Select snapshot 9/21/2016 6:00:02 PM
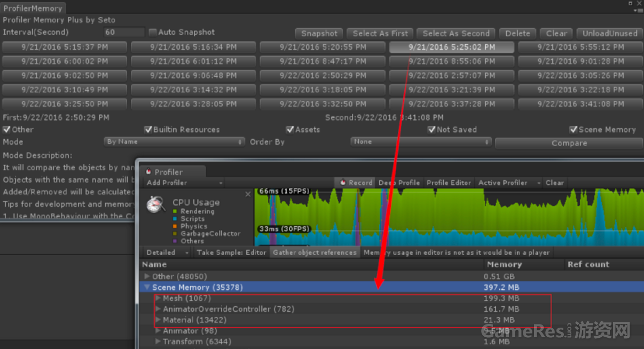This screenshot has height=349, width=644. tap(65, 61)
